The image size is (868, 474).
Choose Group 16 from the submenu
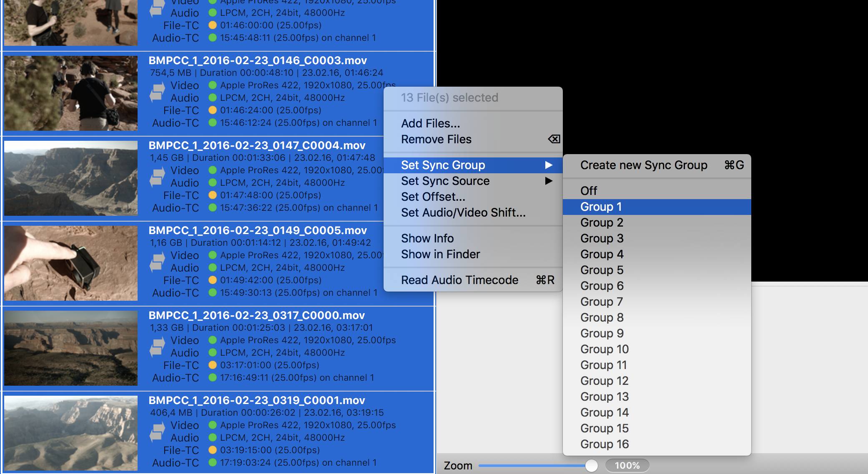pyautogui.click(x=604, y=444)
